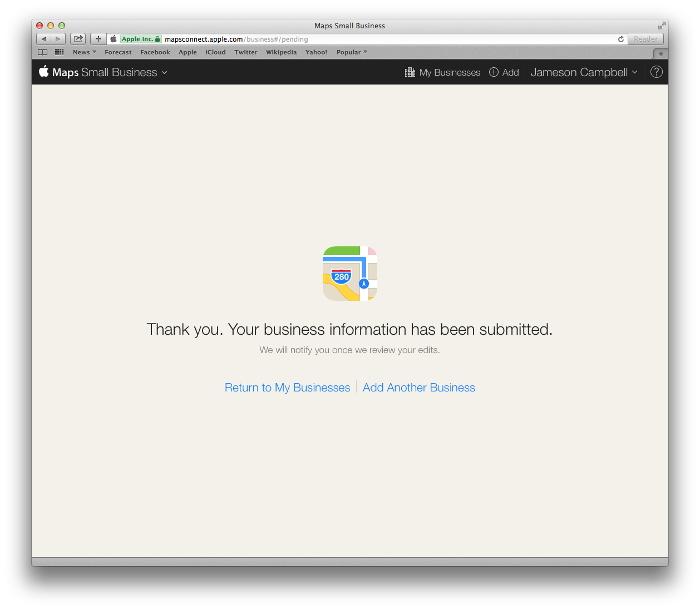Image resolution: width=700 pixels, height=610 pixels.
Task: Click the Add circled plus icon
Action: [494, 72]
